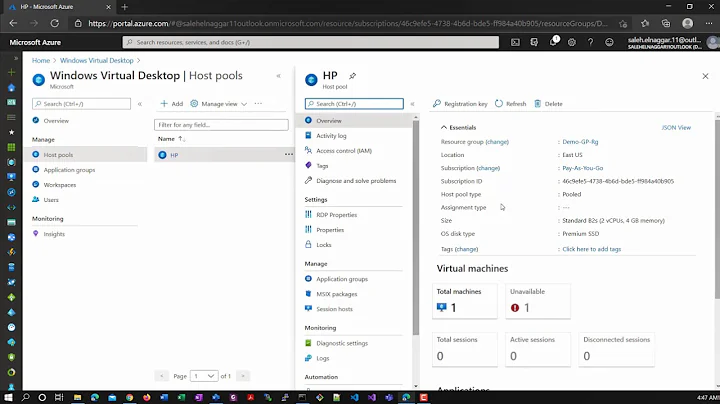
Task: Click the HP menu vertical scrollbar
Action: point(416,227)
